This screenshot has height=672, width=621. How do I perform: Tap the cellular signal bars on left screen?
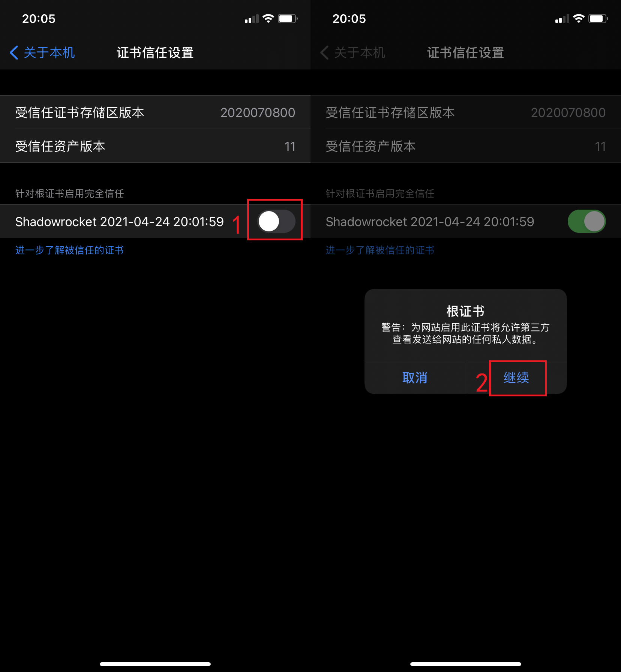(x=252, y=19)
